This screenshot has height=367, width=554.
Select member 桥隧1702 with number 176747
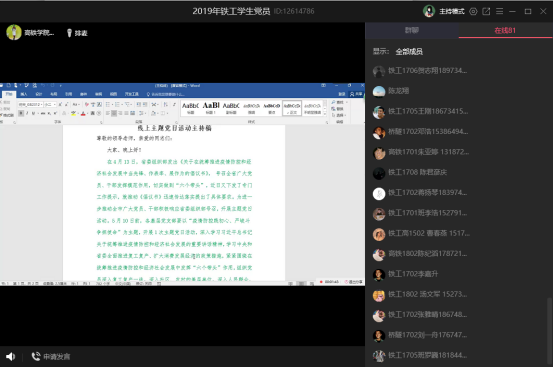[x=459, y=335]
